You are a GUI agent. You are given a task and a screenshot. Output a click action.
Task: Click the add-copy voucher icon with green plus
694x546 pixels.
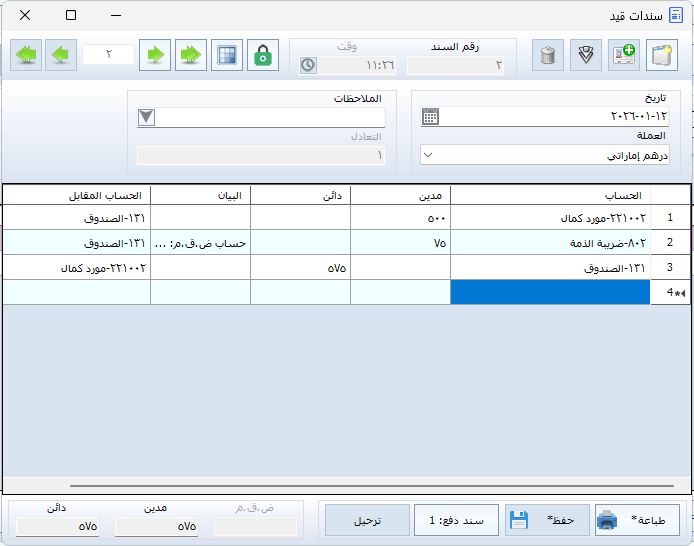point(624,55)
